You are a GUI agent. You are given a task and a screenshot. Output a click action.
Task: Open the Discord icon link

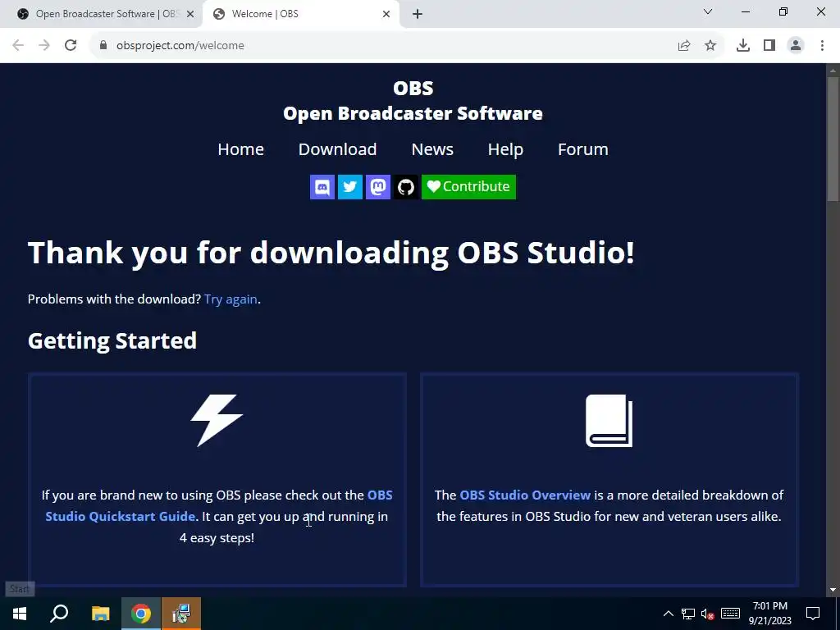322,187
